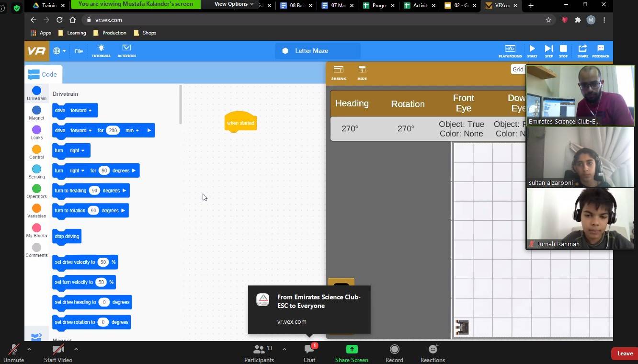Select the Code tab

[x=43, y=74]
